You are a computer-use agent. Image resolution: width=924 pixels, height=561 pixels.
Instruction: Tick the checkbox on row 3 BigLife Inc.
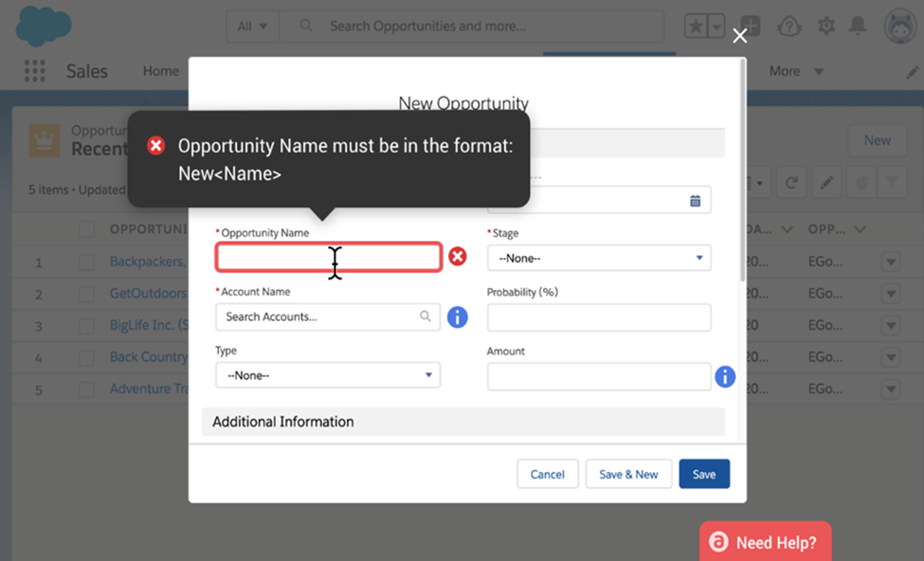tap(87, 326)
